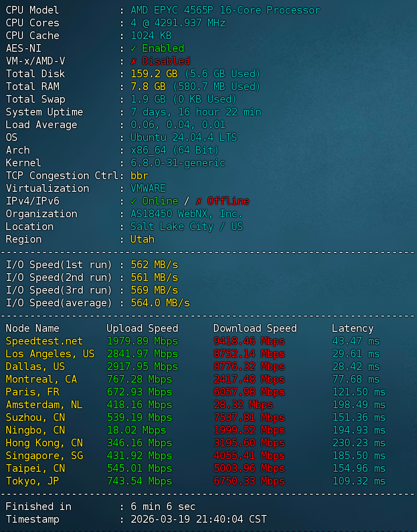This screenshot has height=532, width=417.
Task: Click the Latency column header
Action: pyautogui.click(x=353, y=328)
